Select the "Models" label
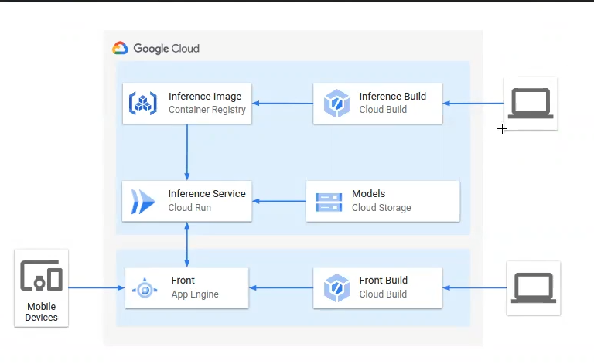 pos(369,194)
